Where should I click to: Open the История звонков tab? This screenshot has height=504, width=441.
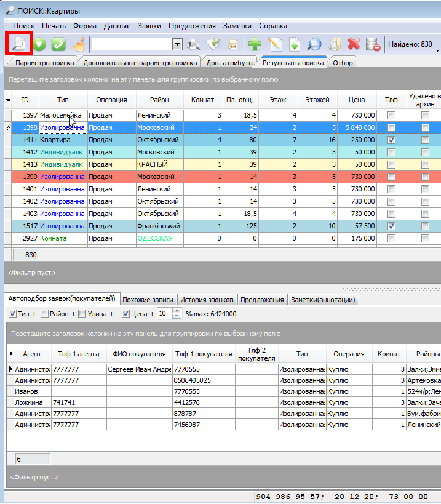[x=207, y=300]
